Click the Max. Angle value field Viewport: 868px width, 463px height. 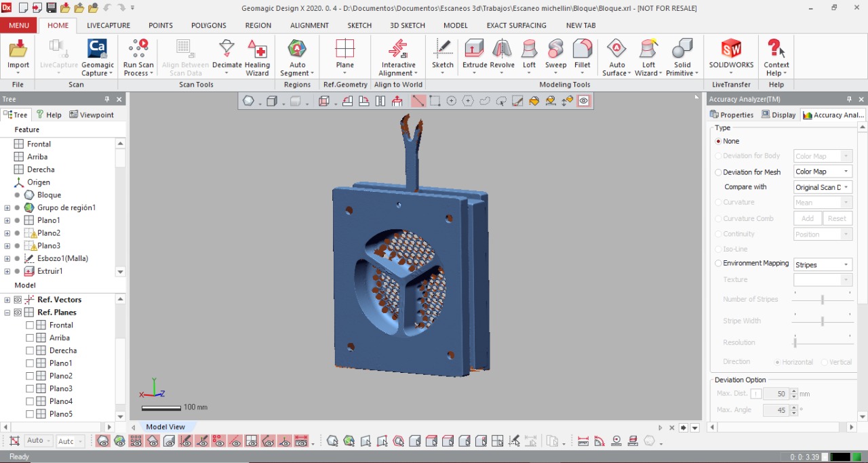pyautogui.click(x=775, y=410)
